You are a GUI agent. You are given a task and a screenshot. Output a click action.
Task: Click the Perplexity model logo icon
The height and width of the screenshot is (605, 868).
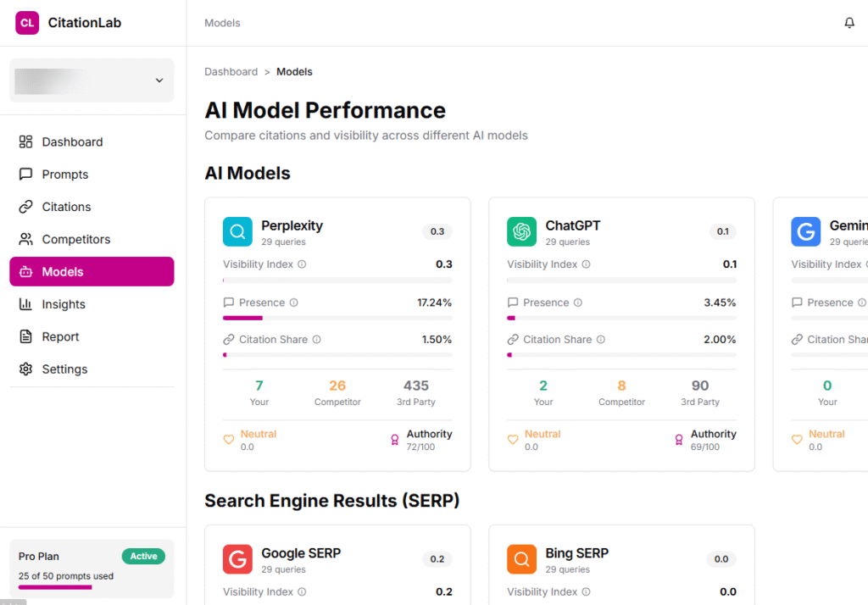point(237,231)
